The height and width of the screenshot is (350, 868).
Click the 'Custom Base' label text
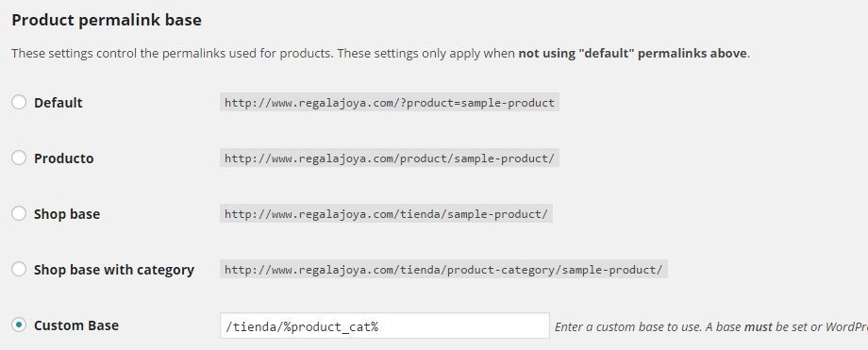[76, 325]
